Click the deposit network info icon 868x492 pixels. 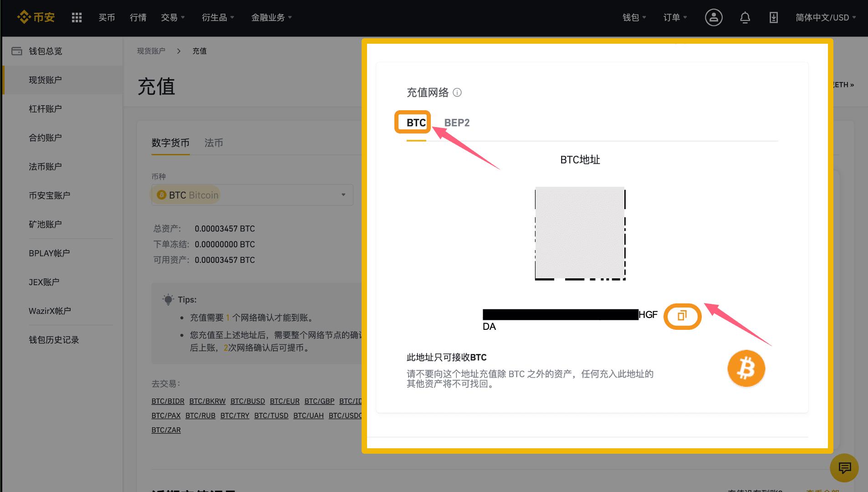coord(457,92)
